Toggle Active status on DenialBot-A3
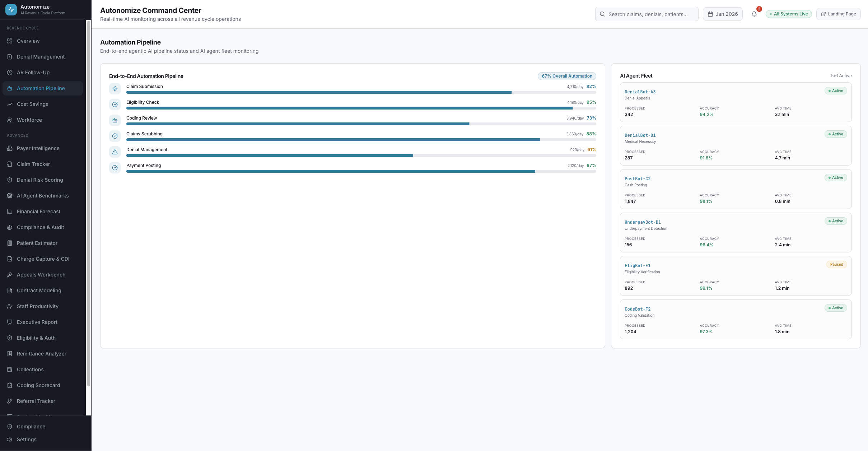Viewport: 868px width, 451px height. pyautogui.click(x=835, y=90)
